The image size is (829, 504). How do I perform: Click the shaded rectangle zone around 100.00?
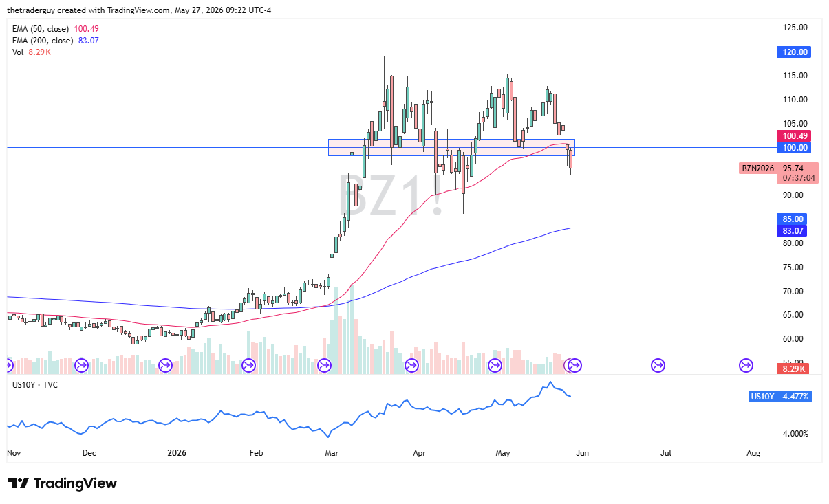coord(451,147)
